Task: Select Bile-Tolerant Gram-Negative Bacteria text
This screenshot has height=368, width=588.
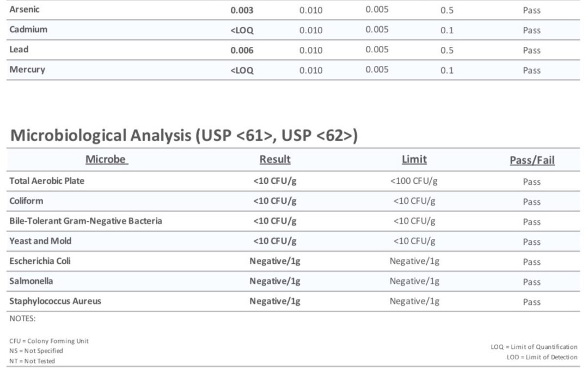Action: 85,221
